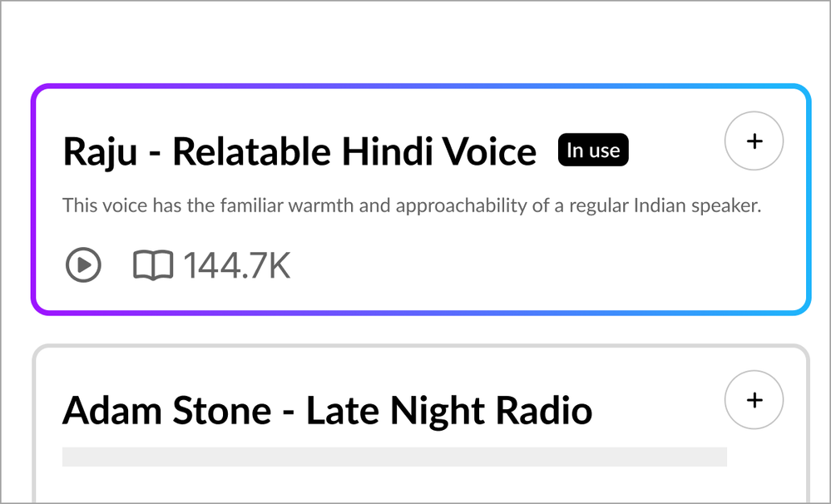Image resolution: width=831 pixels, height=504 pixels.
Task: Click the word "approachability" in the description
Action: (x=461, y=205)
